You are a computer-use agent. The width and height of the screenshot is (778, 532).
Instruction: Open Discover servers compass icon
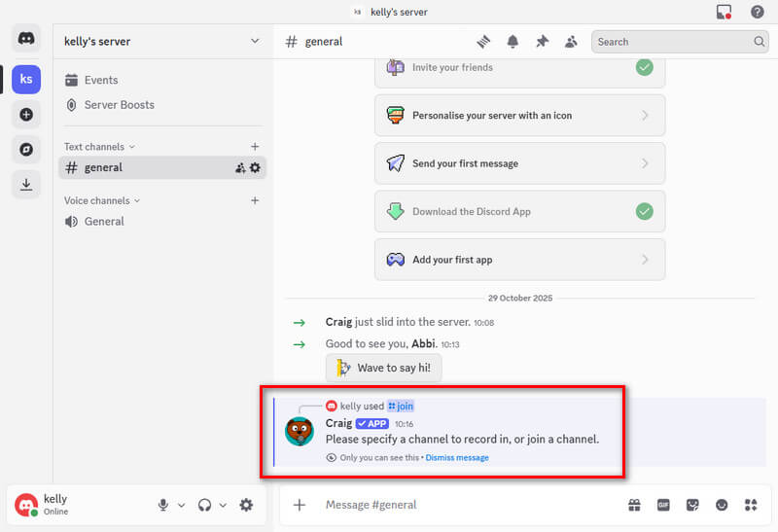(26, 150)
